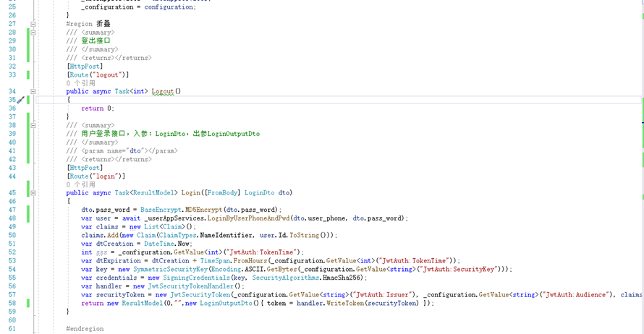Image resolution: width=644 pixels, height=334 pixels.
Task: Click the underlined sss variable on line 52
Action: 101,252
